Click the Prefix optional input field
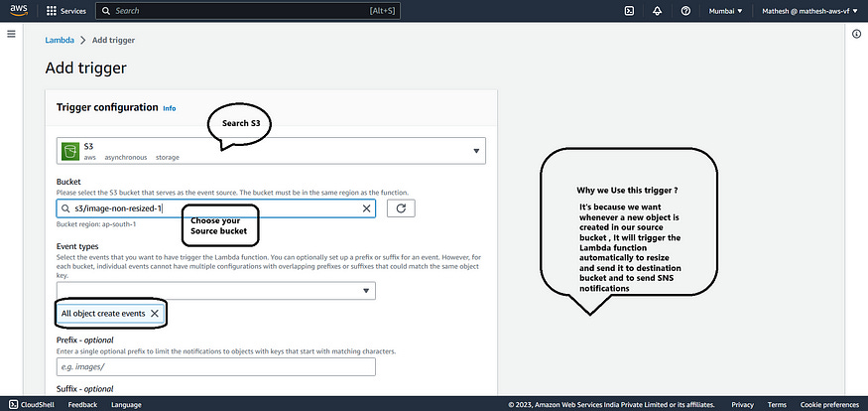 click(x=216, y=366)
